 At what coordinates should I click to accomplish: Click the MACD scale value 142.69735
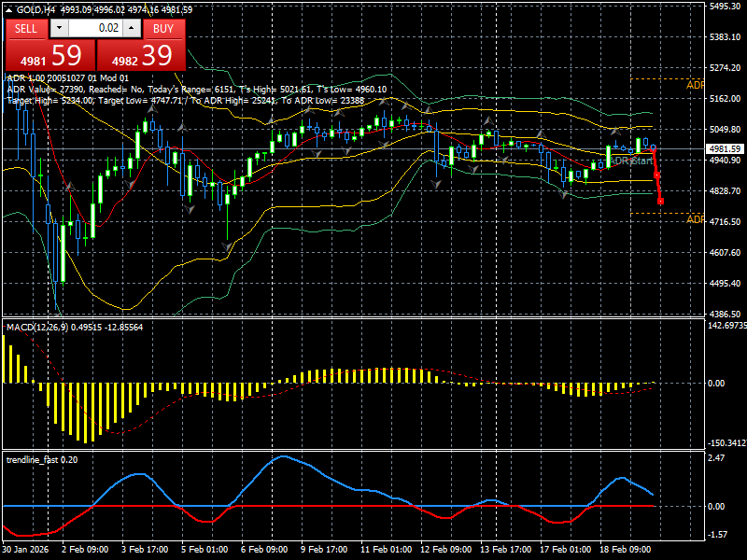[727, 325]
